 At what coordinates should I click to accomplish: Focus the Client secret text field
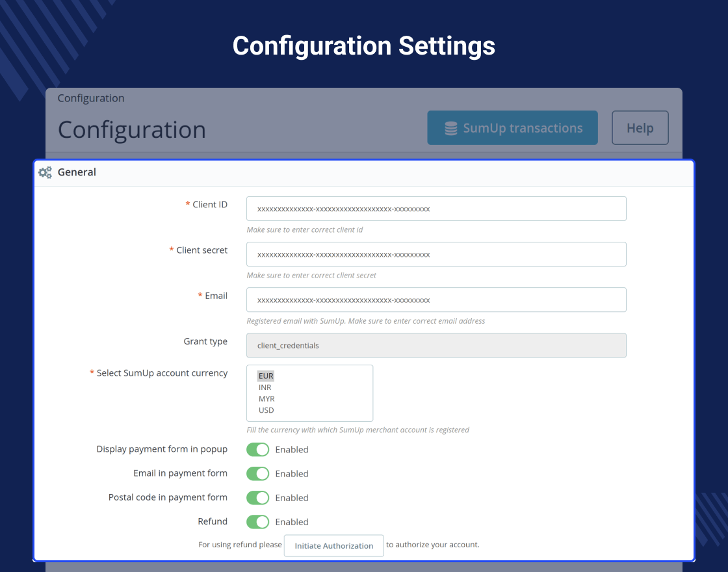pos(436,254)
